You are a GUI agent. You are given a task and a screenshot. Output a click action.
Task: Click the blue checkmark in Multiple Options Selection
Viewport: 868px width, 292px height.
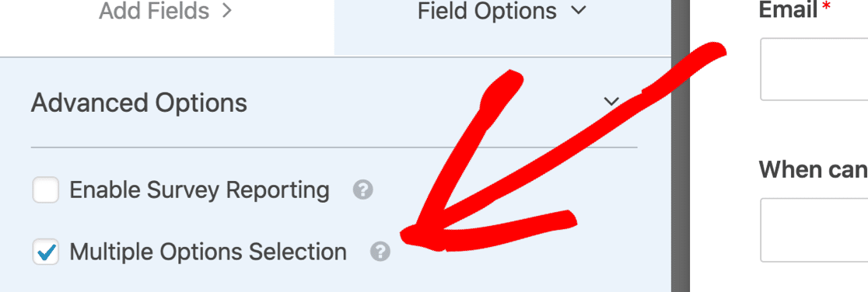[47, 252]
